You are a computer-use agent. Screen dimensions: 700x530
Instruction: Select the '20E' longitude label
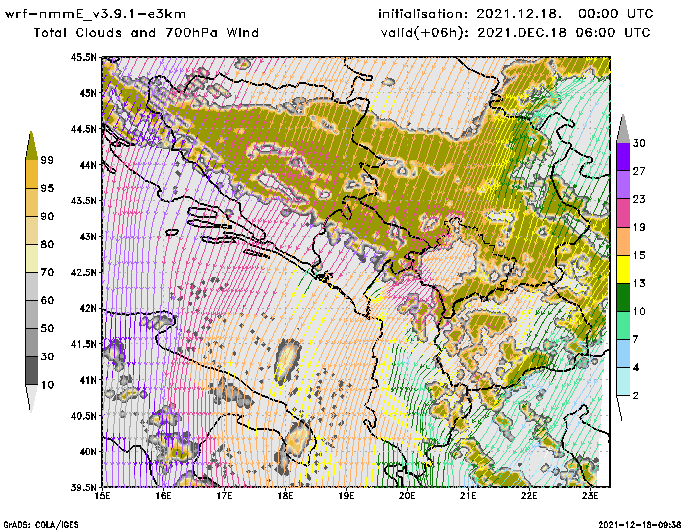tap(407, 496)
